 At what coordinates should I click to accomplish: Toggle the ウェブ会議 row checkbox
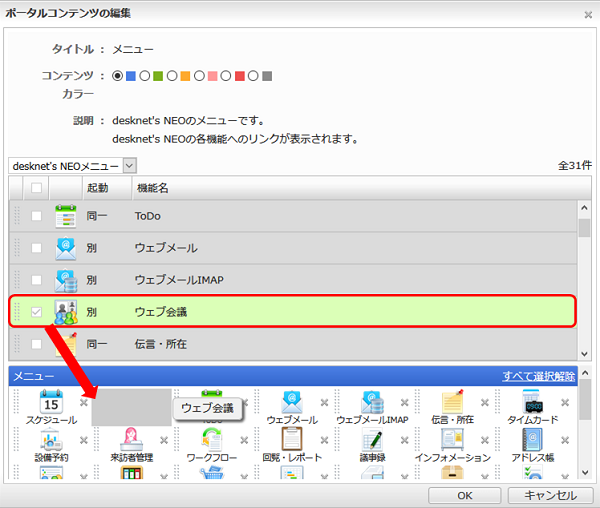click(x=37, y=313)
